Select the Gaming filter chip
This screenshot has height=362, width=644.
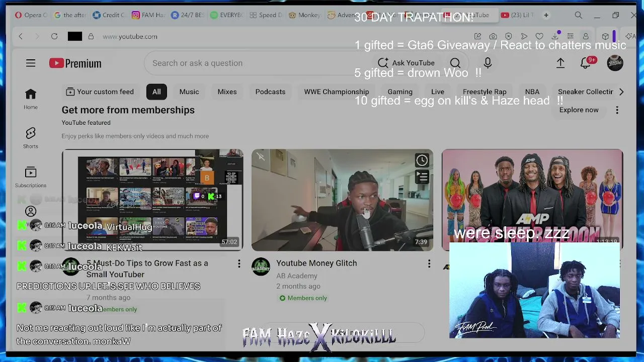pyautogui.click(x=400, y=92)
